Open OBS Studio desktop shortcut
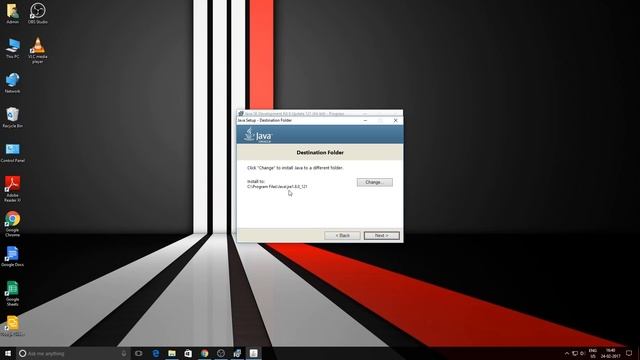640x360 pixels. (38, 13)
